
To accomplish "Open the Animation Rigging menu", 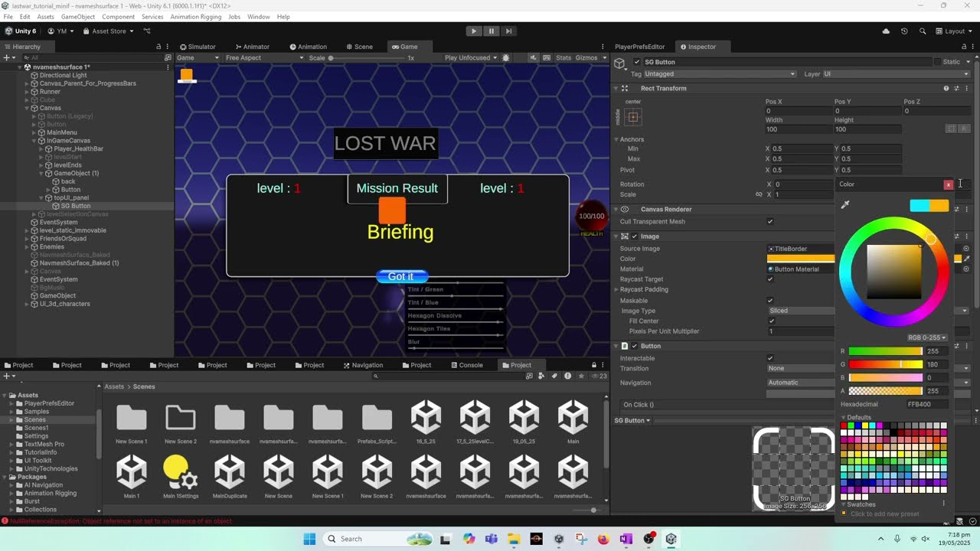I will [x=195, y=17].
